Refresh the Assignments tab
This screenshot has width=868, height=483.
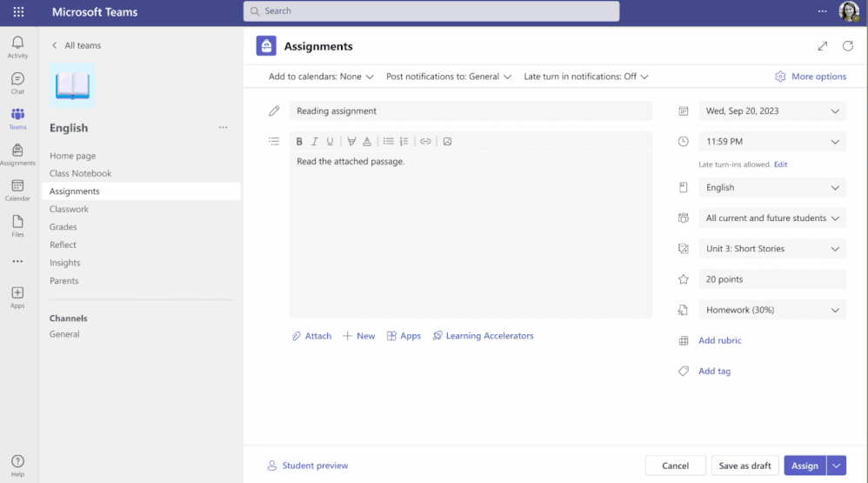point(847,46)
